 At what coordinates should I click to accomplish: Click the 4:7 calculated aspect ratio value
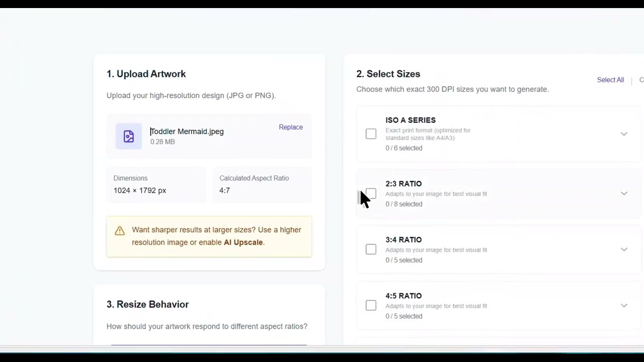pos(224,191)
